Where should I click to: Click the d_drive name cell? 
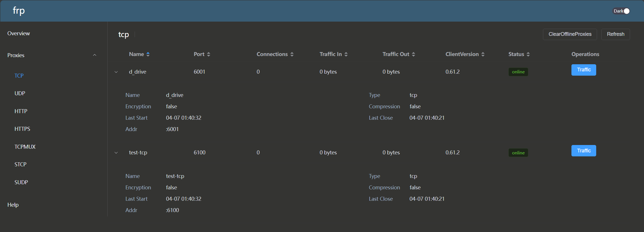pyautogui.click(x=137, y=72)
